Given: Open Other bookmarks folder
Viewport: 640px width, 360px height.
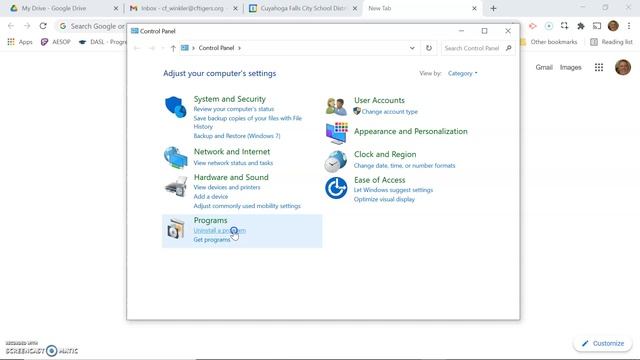Looking at the screenshot, I should pos(549,42).
